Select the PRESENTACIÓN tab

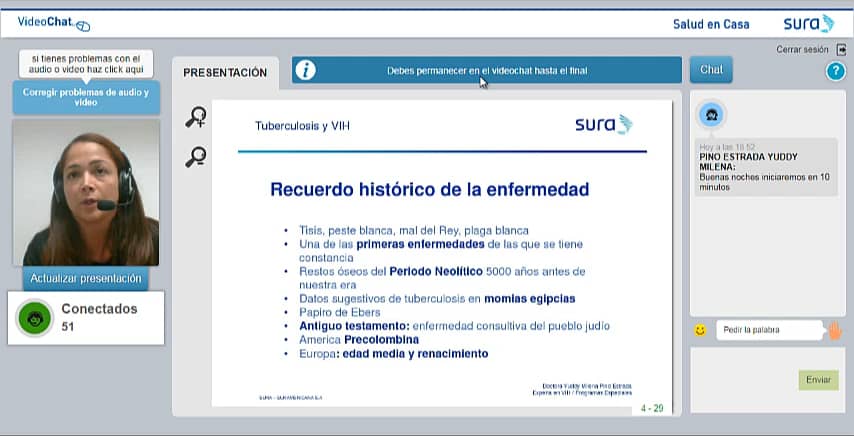(x=225, y=73)
